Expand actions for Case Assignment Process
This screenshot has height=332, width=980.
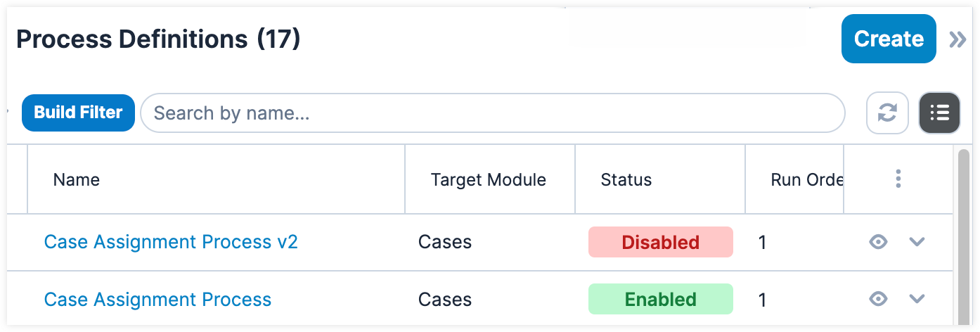click(916, 299)
